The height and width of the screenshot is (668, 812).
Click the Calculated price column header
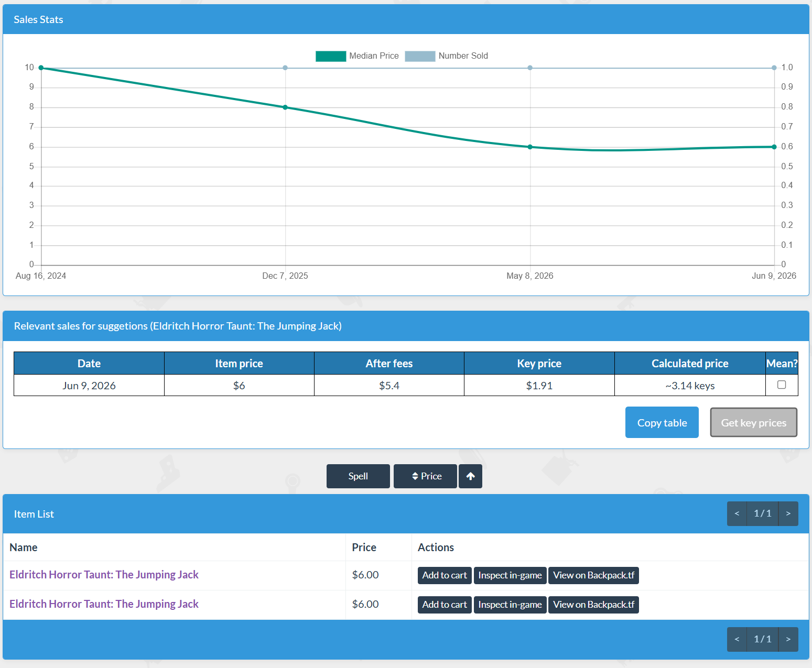[x=690, y=363]
